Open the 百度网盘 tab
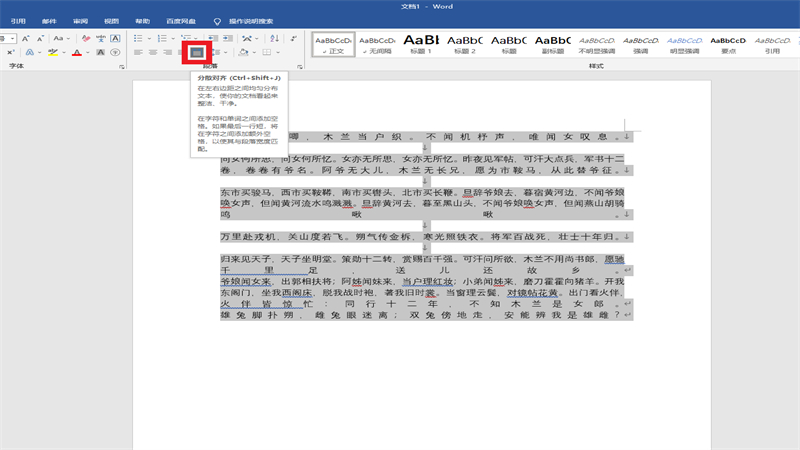Screen dimensions: 800x450 coord(181,21)
